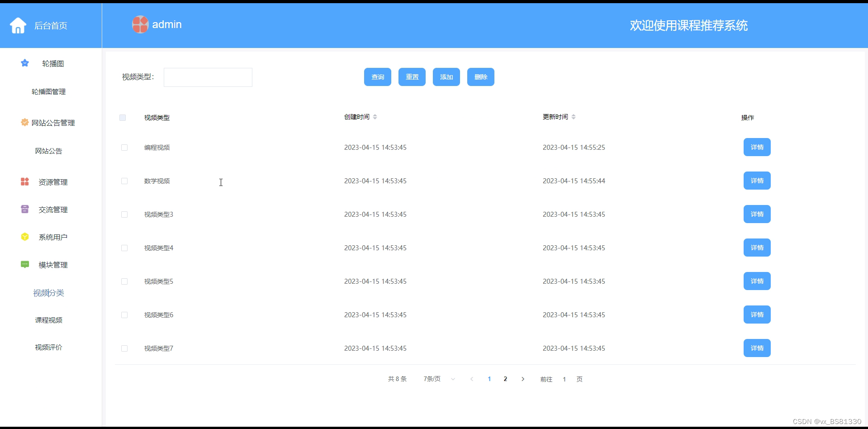Check the box for row 视频类型7
Screen dimensions: 868x429
coord(124,348)
